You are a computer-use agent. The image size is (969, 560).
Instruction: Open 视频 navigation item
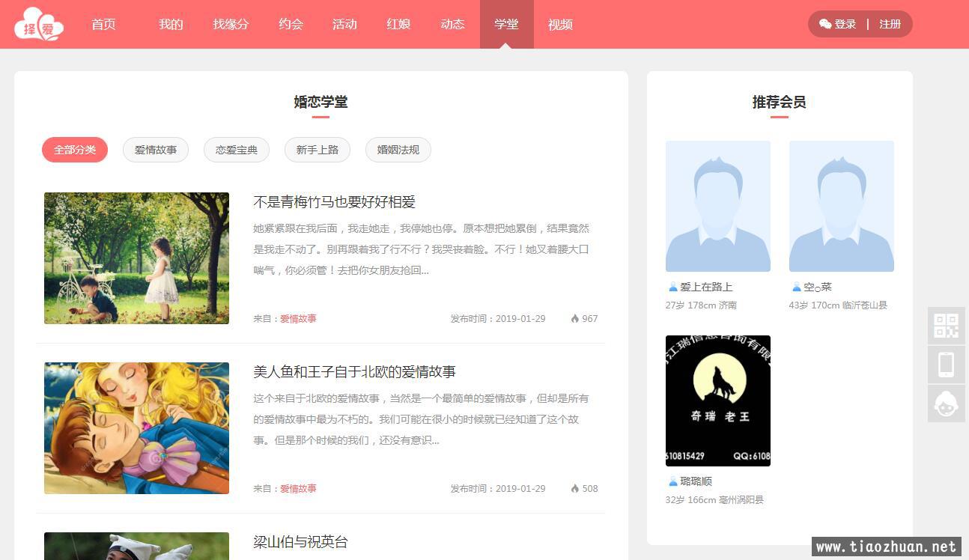point(560,24)
